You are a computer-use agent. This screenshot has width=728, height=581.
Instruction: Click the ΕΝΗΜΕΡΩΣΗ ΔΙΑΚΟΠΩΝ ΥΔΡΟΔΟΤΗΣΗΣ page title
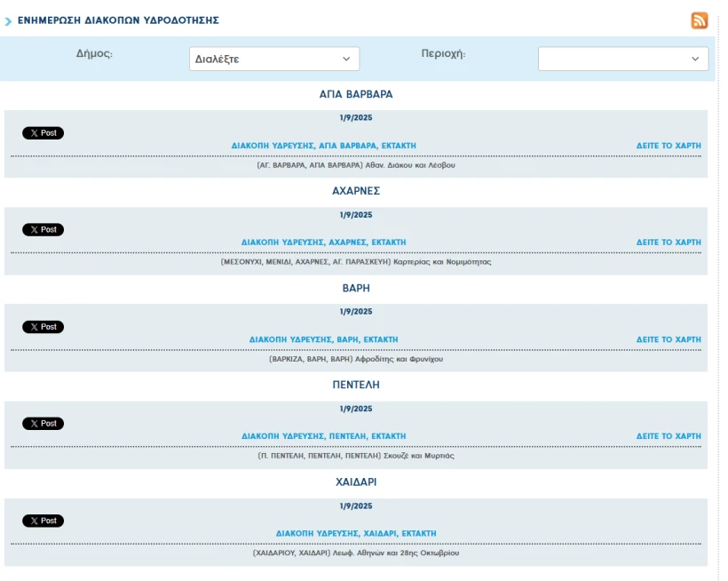click(x=118, y=20)
